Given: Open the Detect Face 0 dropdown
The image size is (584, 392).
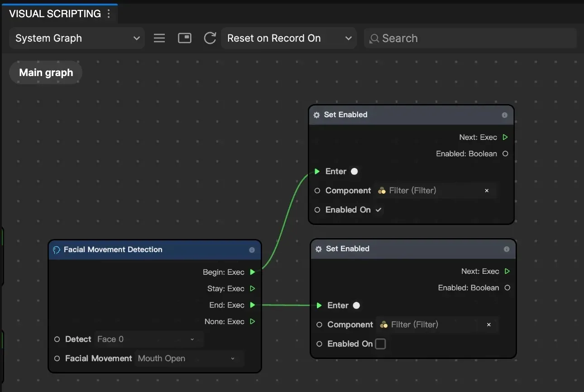Looking at the screenshot, I should click(x=149, y=339).
